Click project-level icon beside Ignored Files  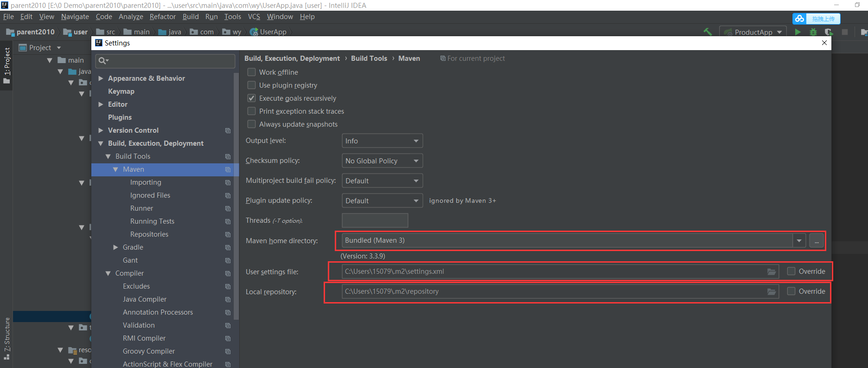[x=228, y=195]
